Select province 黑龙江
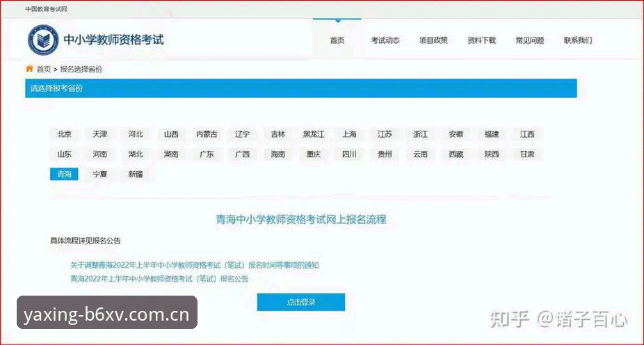 (x=314, y=134)
